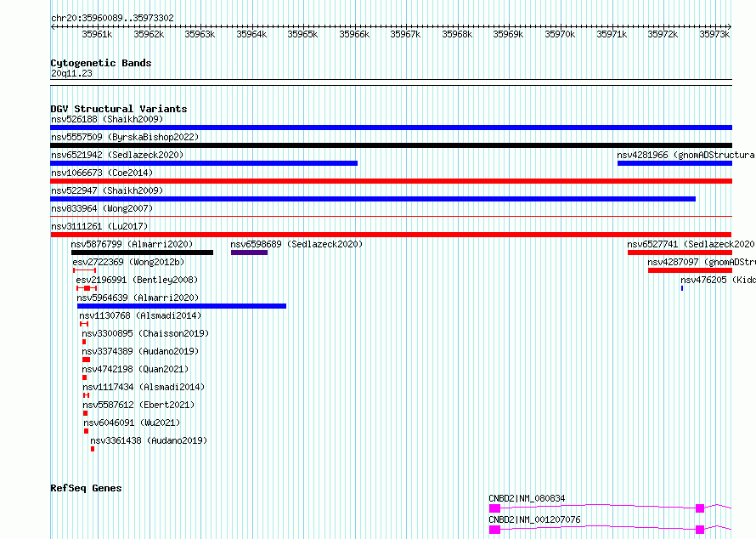This screenshot has width=756, height=539.
Task: Open nsv5964639 (Almarri2020) label
Action: [138, 298]
